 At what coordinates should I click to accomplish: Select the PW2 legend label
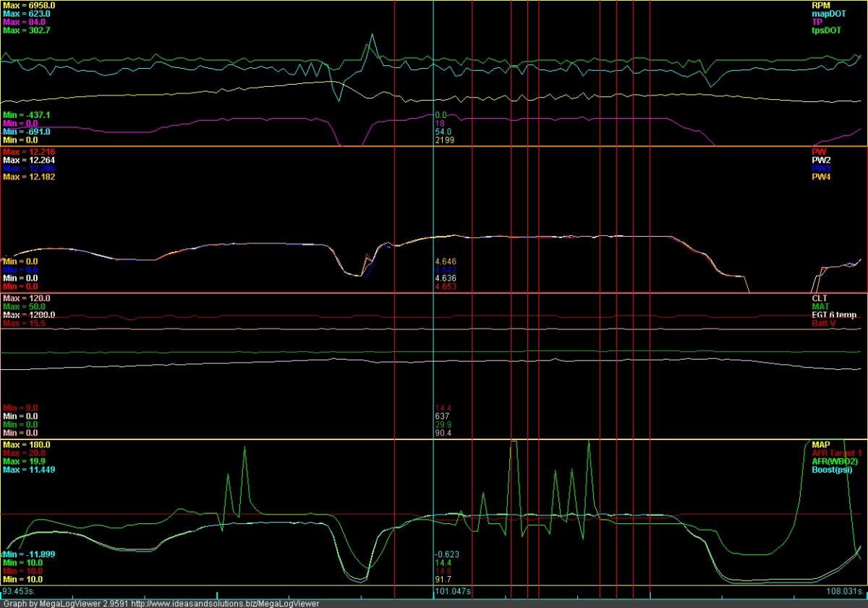[x=821, y=160]
